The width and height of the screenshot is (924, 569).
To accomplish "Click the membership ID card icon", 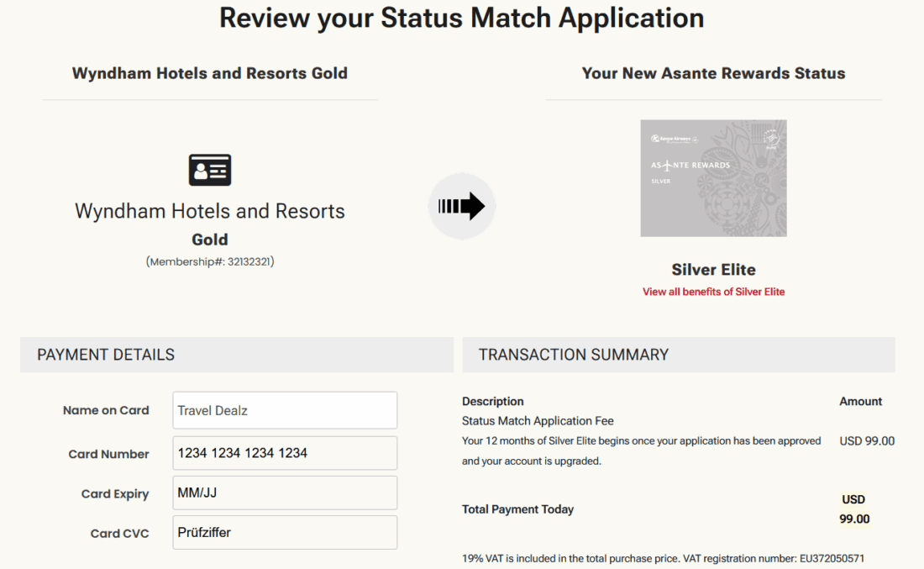I will (x=209, y=170).
